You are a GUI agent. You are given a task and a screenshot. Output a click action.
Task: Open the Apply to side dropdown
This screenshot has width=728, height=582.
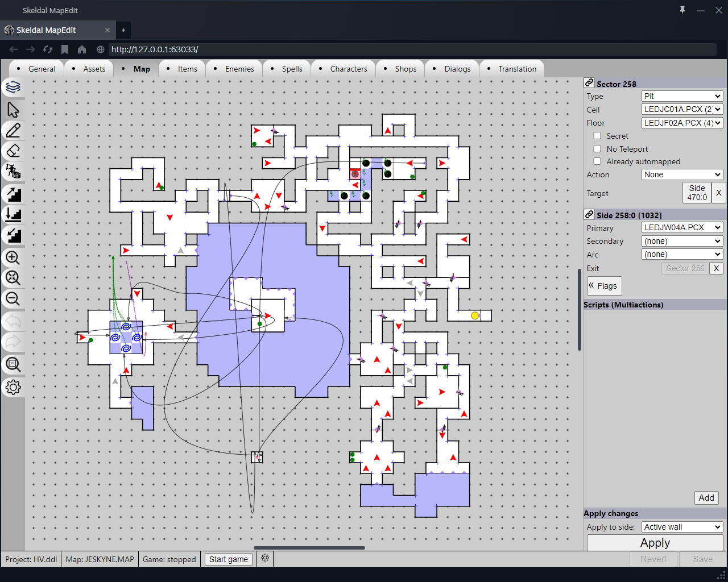pos(682,527)
